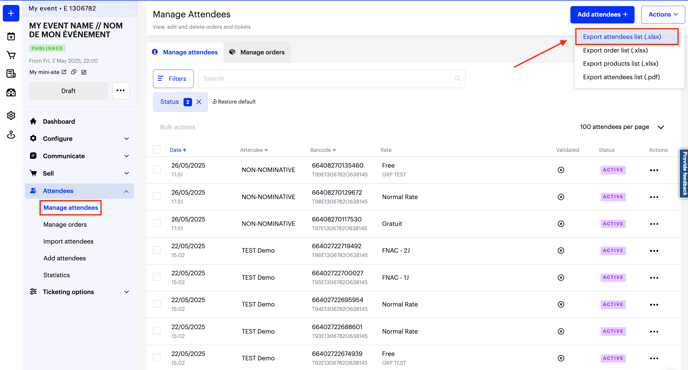
Task: Check the row with barcode 66408270129672
Action: point(157,196)
